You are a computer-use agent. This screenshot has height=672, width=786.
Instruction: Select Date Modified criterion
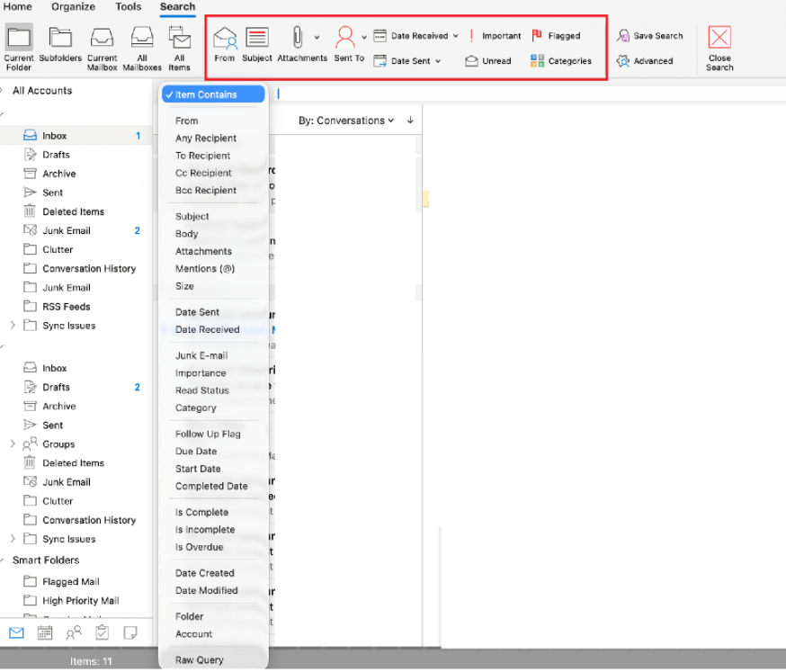[x=207, y=592]
